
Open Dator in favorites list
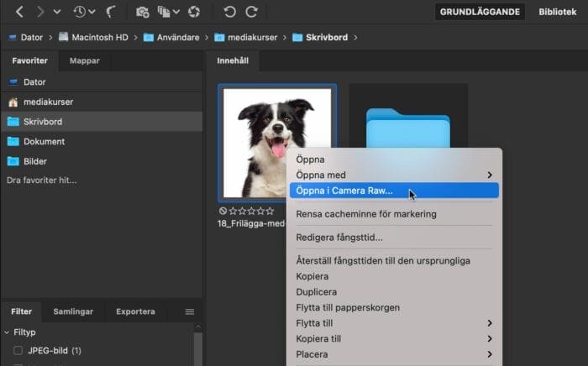click(x=102, y=82)
